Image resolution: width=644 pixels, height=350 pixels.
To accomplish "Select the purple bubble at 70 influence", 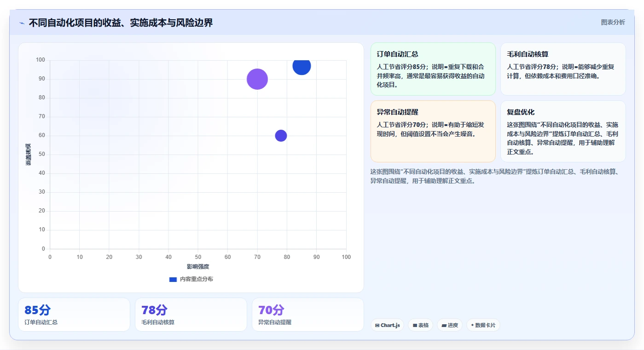I will pos(257,79).
